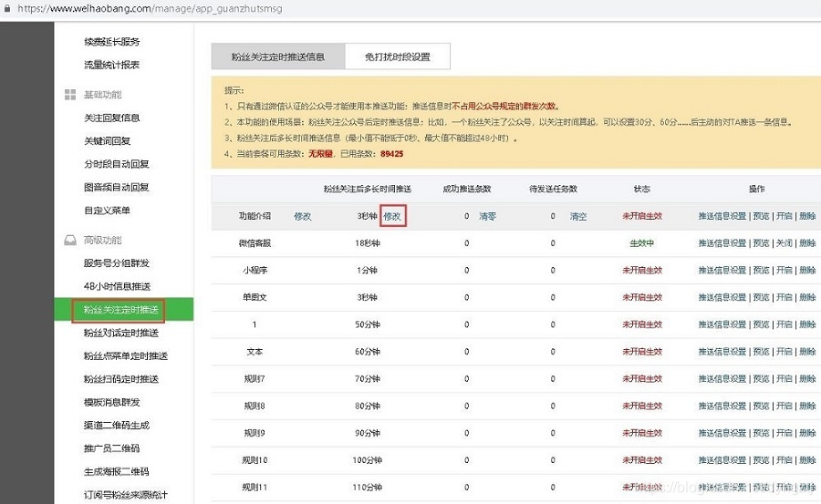Open 生成海报二维码 in the sidebar
This screenshot has width=821, height=504.
click(x=116, y=471)
